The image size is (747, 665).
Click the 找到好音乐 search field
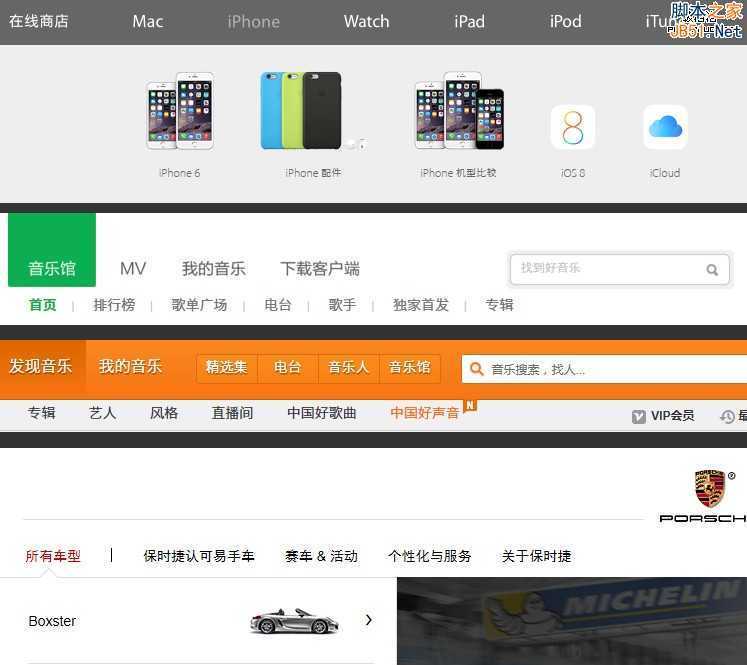(x=619, y=269)
